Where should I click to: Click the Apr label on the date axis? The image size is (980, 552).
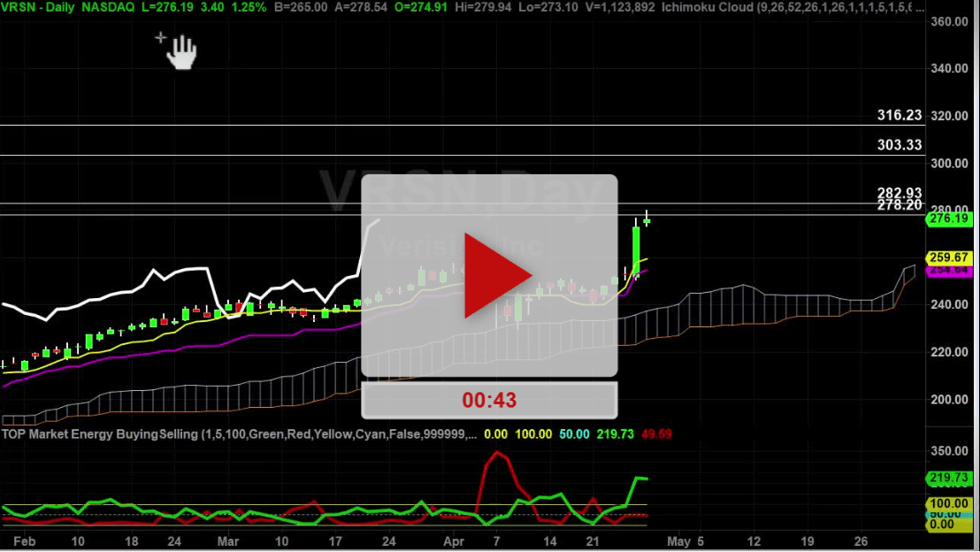coord(453,541)
